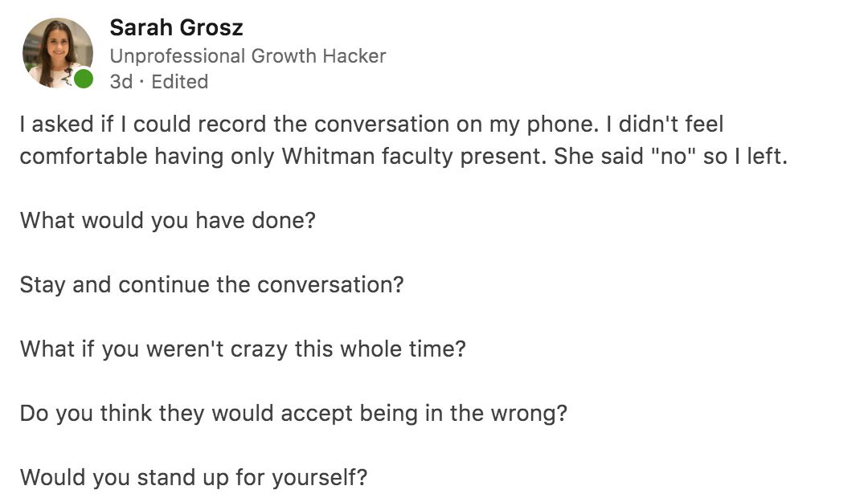Click "What would you have done?" line
The width and height of the screenshot is (868, 498).
[168, 221]
